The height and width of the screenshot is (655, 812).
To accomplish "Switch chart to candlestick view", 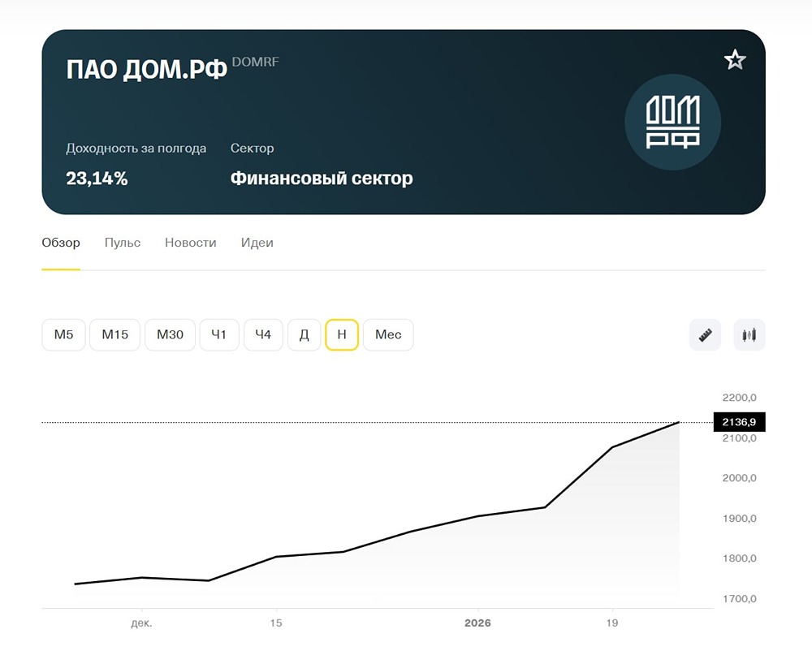I will (749, 334).
